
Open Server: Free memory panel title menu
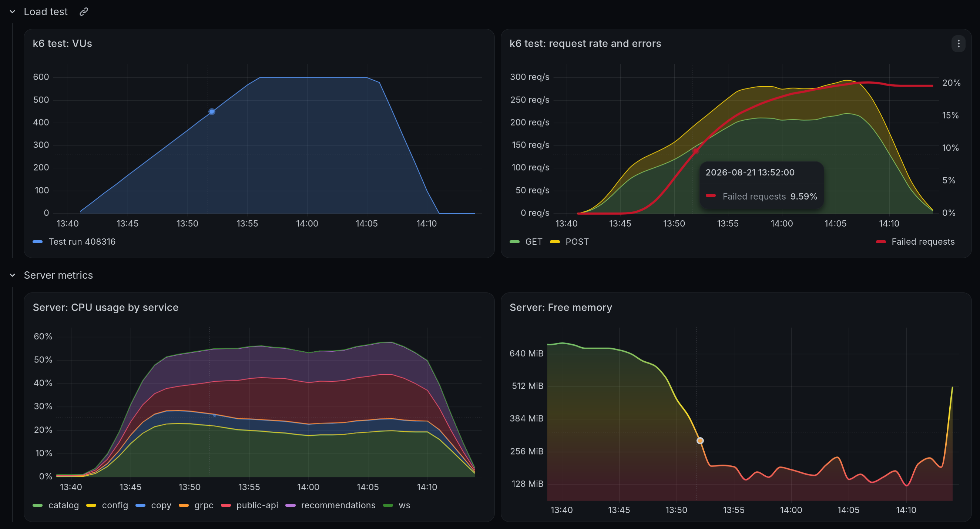click(x=561, y=308)
